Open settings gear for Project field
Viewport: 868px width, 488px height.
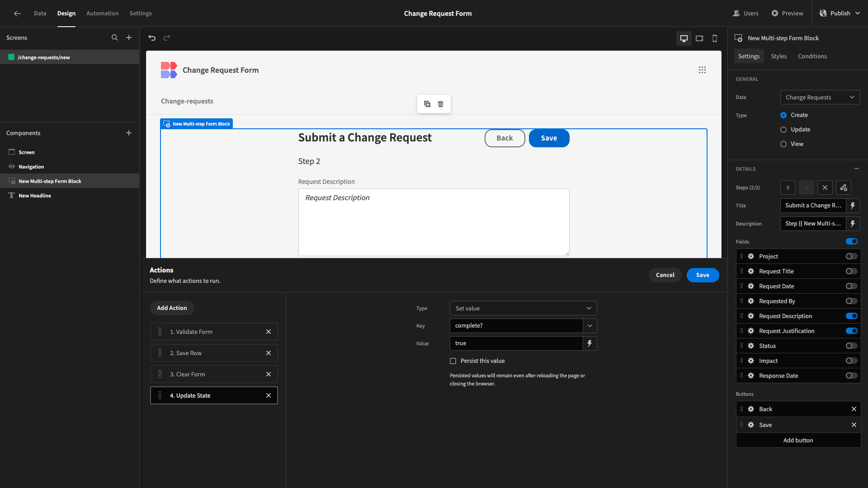(751, 256)
